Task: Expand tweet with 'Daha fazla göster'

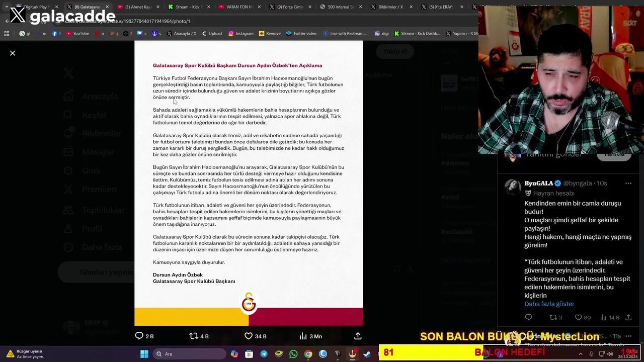Action: 549,304
